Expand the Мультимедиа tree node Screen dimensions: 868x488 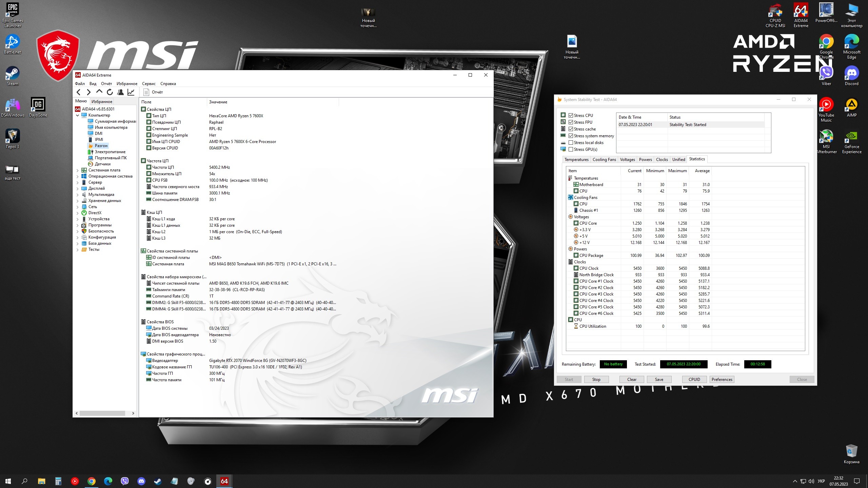coord(77,195)
